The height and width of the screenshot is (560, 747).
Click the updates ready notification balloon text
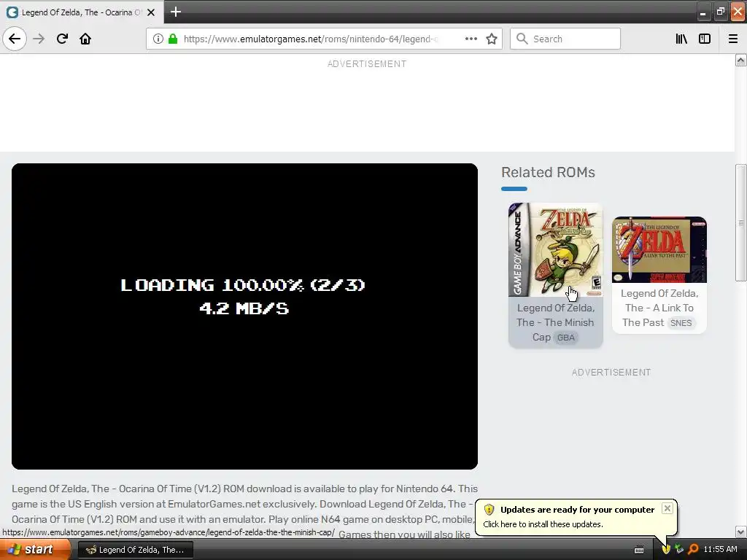point(543,524)
